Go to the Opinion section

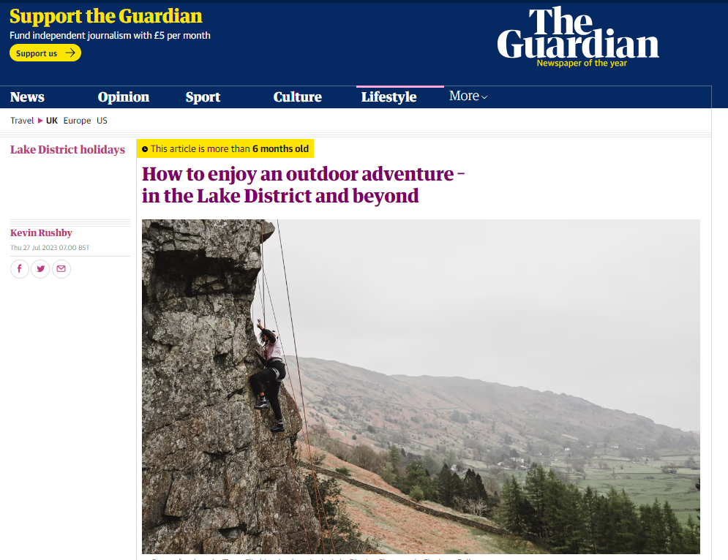coord(124,97)
